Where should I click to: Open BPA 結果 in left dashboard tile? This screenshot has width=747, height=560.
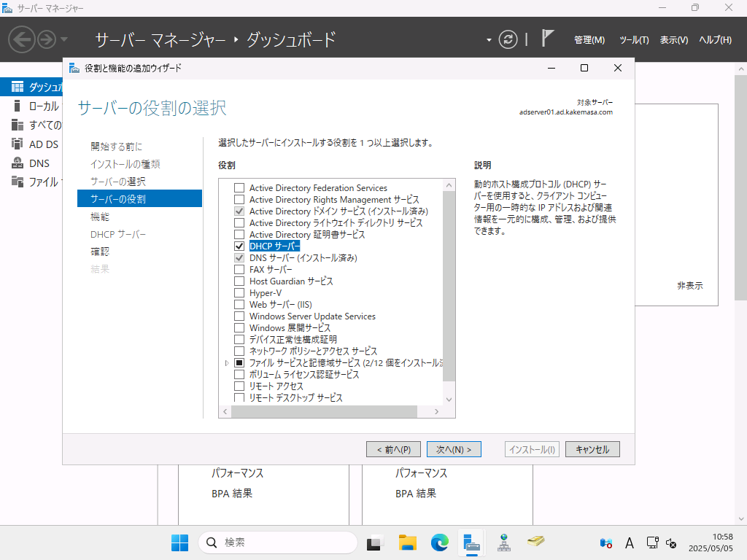click(x=232, y=494)
